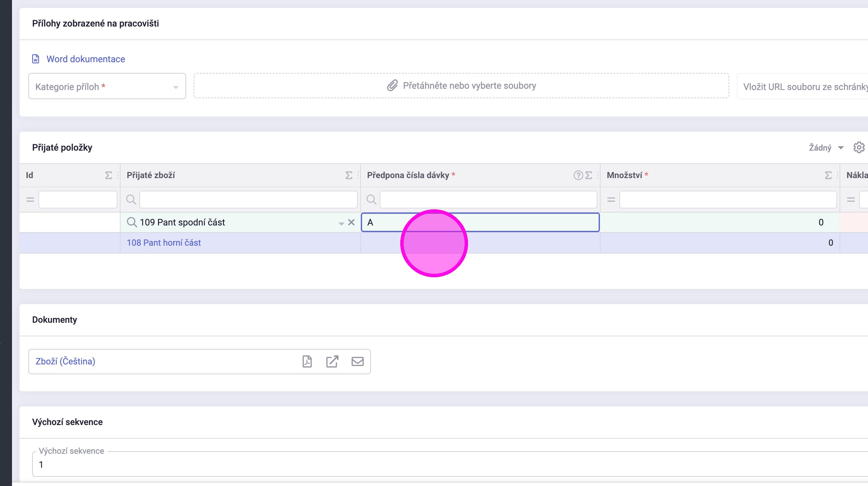The width and height of the screenshot is (868, 486).
Task: Click the help icon in Předpona čísla dávky
Action: (x=578, y=175)
